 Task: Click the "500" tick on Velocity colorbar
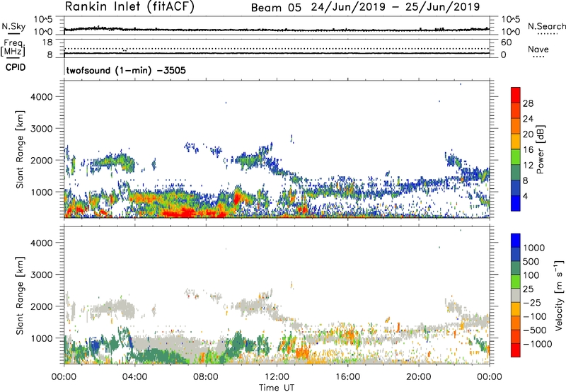[531, 262]
